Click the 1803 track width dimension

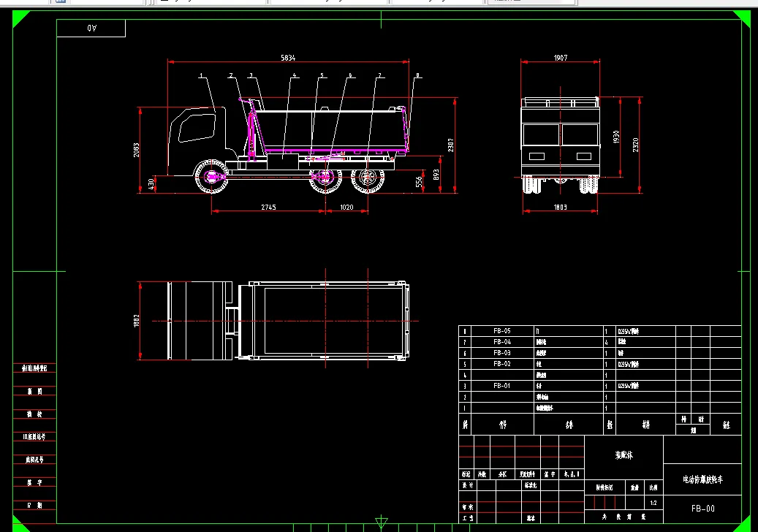coord(561,208)
